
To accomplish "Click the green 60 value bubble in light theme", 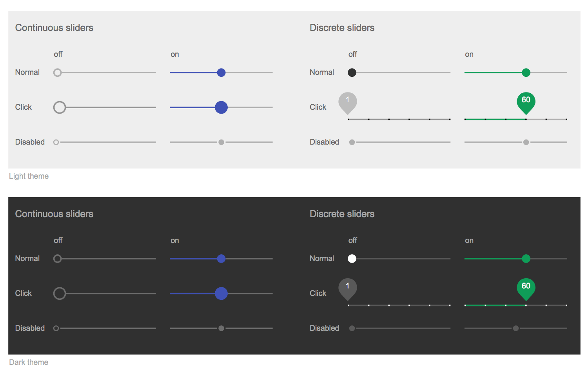I will point(526,102).
